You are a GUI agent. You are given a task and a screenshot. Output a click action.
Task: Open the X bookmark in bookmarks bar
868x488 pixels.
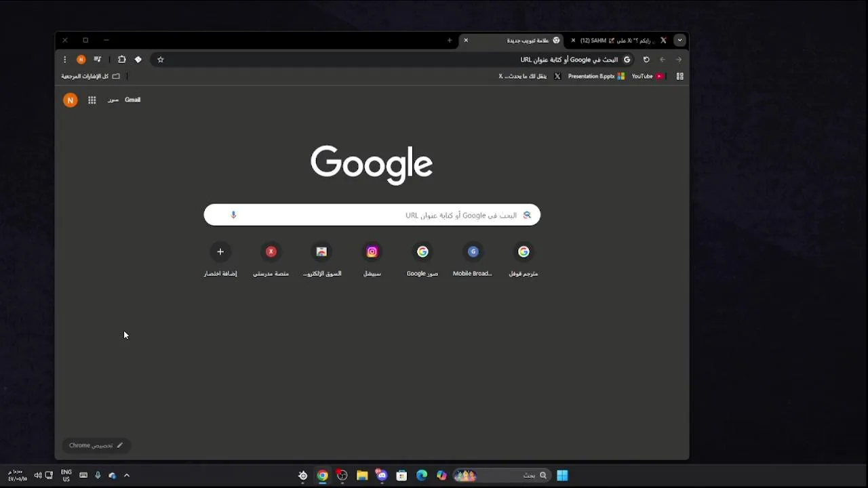pyautogui.click(x=530, y=77)
